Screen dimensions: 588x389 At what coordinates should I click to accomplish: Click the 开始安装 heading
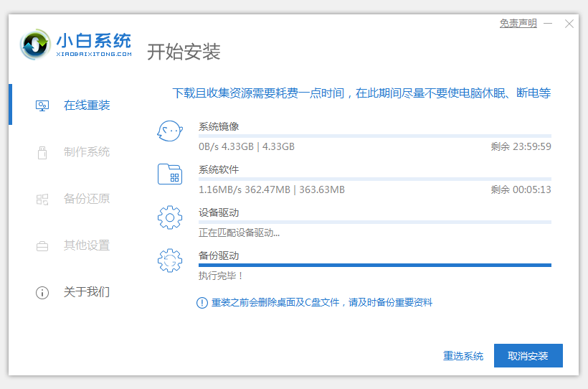184,52
